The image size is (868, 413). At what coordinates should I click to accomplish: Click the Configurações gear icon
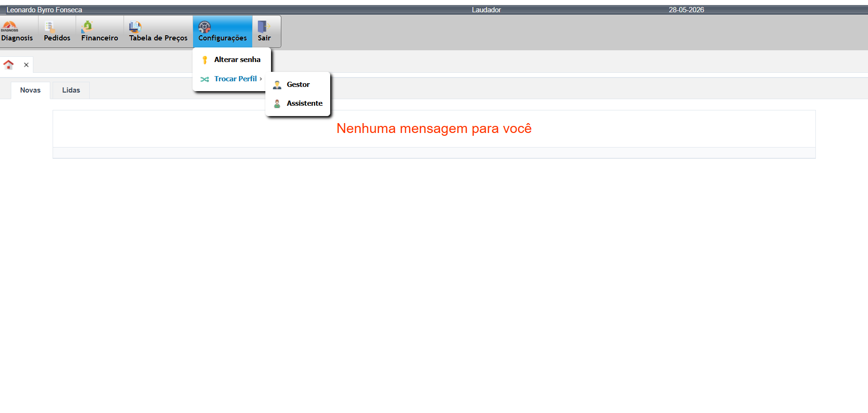[x=204, y=26]
